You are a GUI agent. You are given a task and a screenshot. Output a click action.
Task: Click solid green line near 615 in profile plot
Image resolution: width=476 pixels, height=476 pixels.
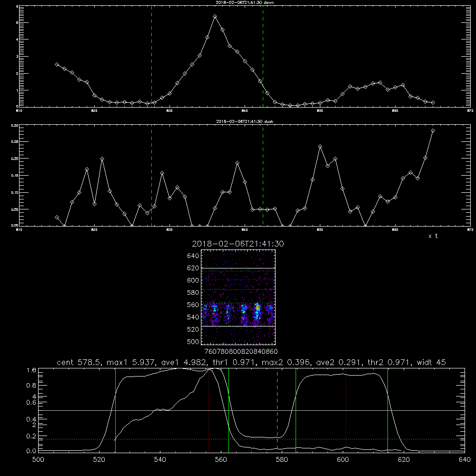coord(387,410)
